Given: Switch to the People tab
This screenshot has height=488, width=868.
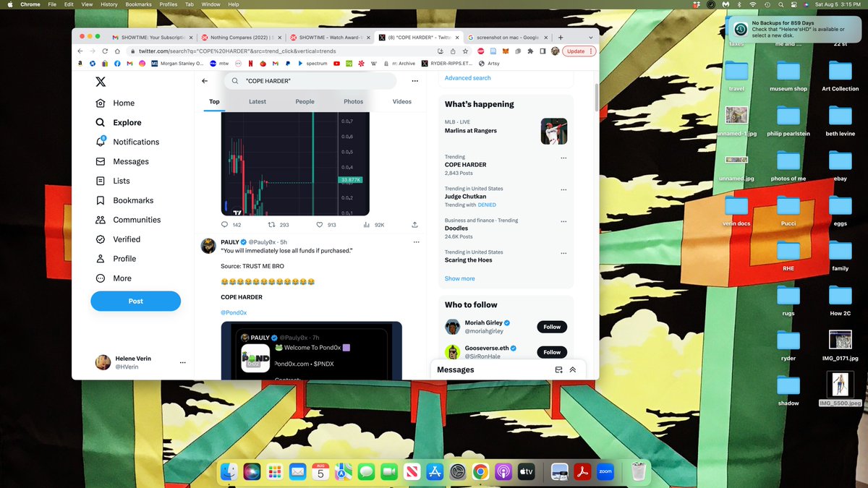Looking at the screenshot, I should point(305,102).
